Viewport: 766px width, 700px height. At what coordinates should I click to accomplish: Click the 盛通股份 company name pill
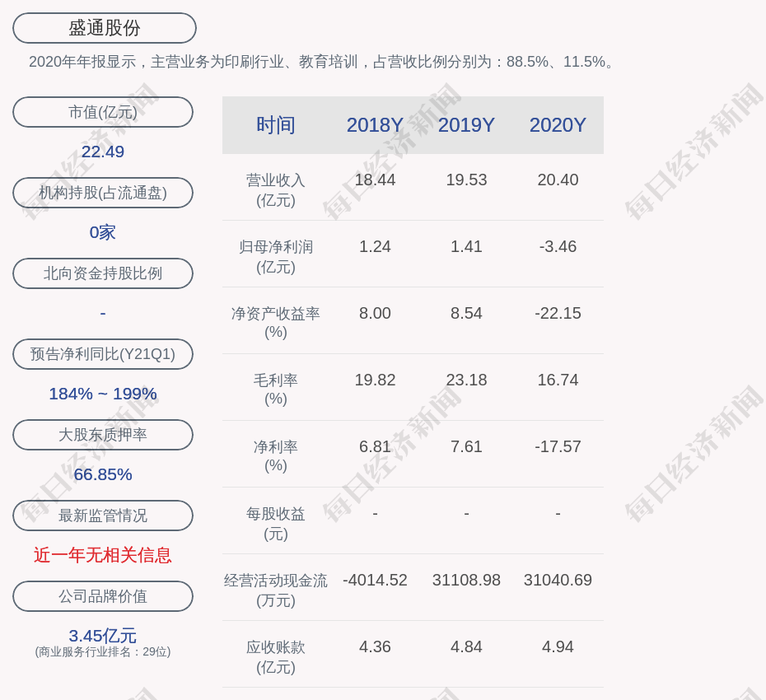(x=105, y=28)
